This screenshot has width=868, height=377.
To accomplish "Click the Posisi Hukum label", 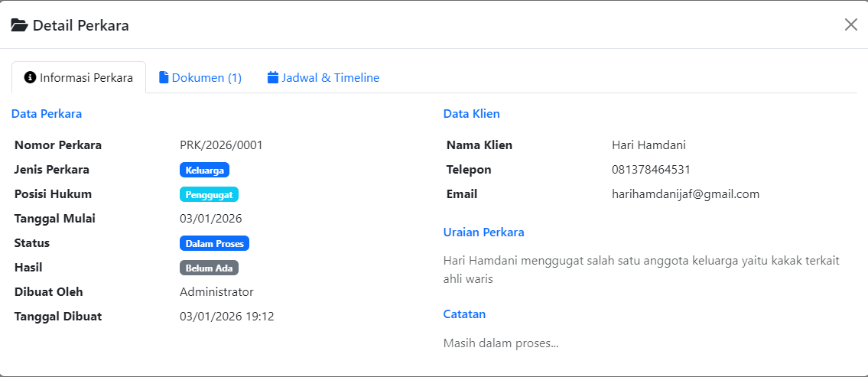I will tap(53, 193).
